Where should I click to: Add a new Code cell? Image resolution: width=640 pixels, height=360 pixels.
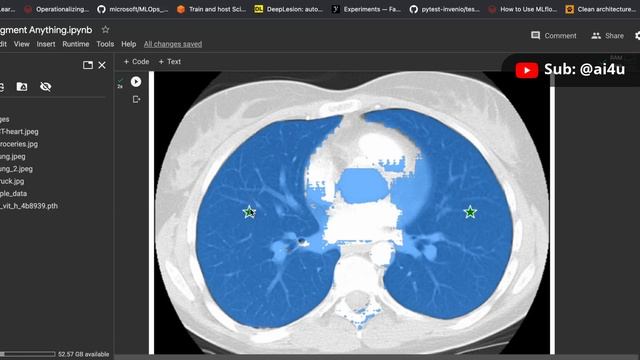(136, 62)
